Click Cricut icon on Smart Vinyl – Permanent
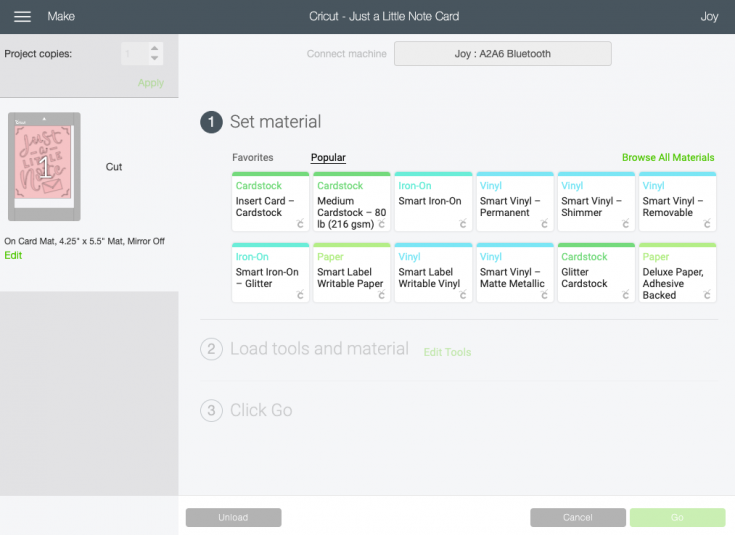 click(x=544, y=224)
